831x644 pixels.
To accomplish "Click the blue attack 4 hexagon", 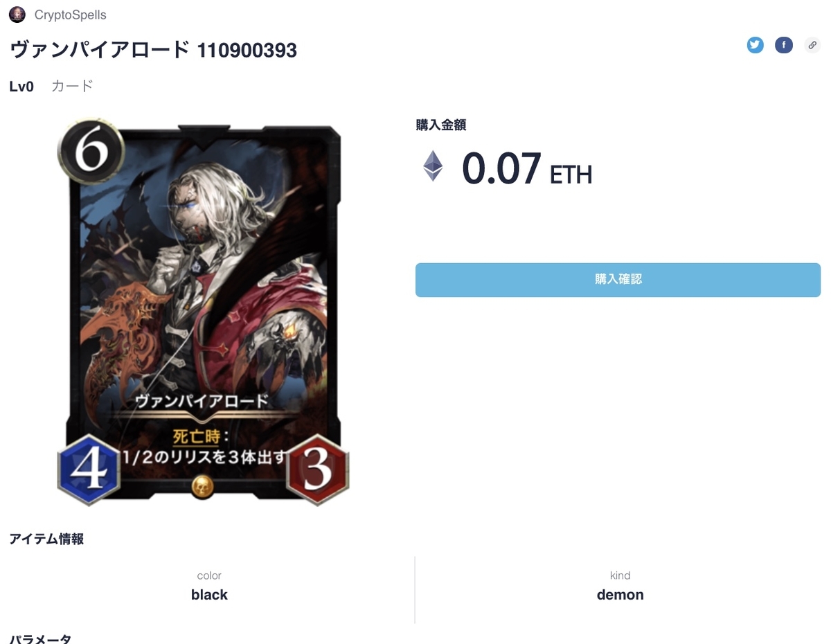I will (x=89, y=470).
